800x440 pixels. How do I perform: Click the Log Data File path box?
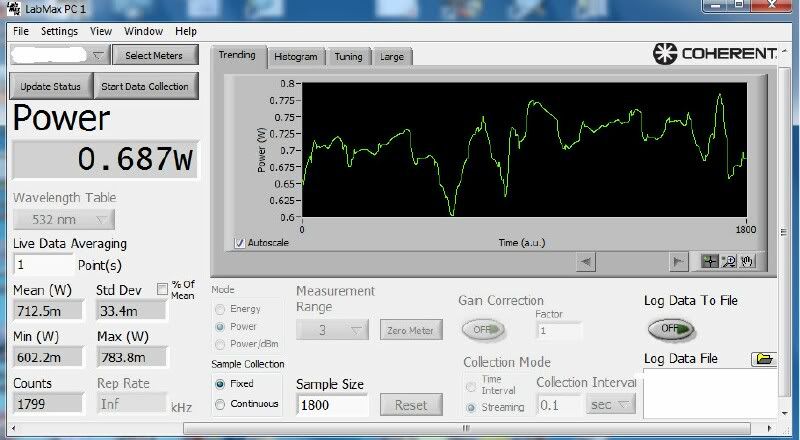pos(710,394)
